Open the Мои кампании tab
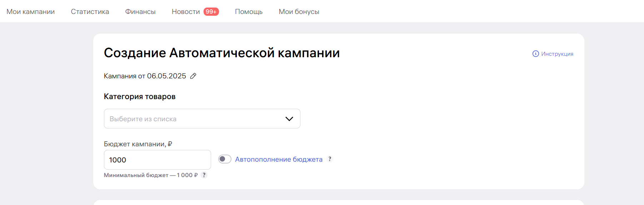The height and width of the screenshot is (205, 644). [x=31, y=12]
